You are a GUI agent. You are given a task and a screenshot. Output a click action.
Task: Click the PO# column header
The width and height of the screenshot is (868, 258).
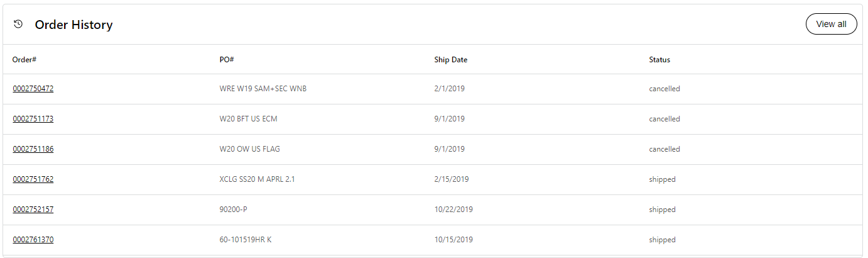(x=227, y=60)
